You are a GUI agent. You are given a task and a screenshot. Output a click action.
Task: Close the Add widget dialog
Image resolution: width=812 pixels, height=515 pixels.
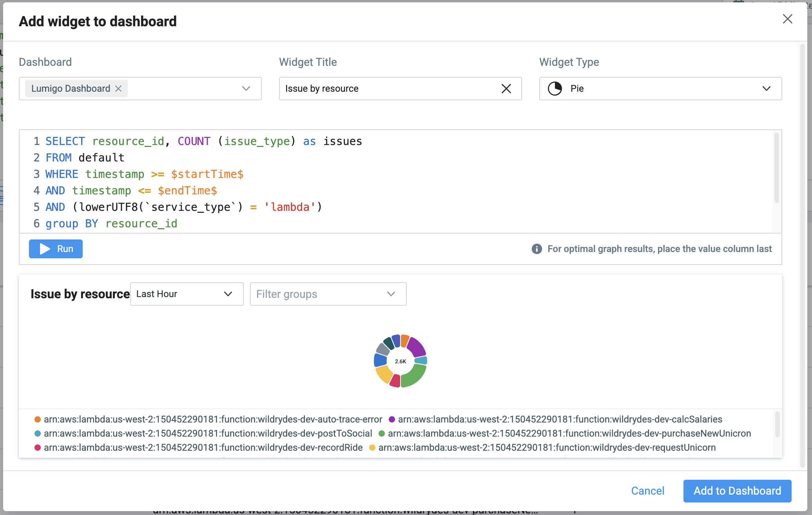(787, 19)
